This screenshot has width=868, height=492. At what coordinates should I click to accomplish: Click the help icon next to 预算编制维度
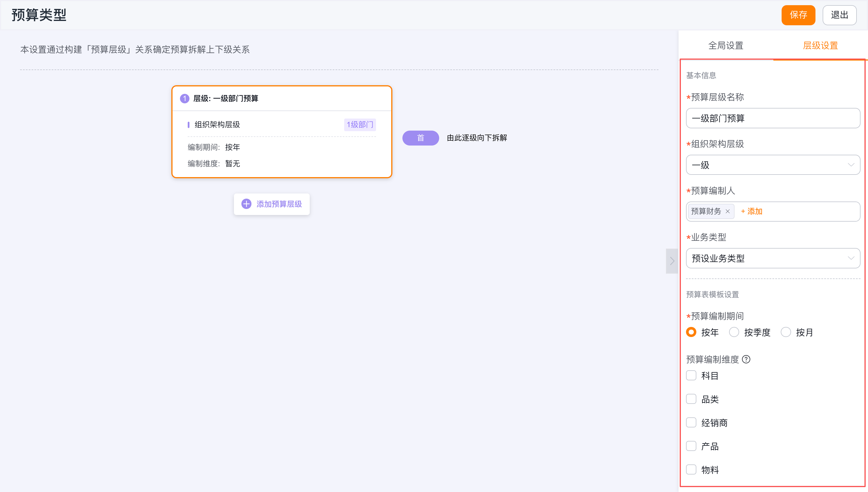click(746, 359)
